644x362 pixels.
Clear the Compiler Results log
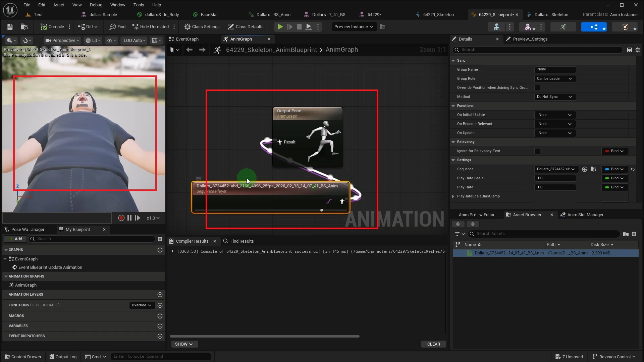pos(433,344)
